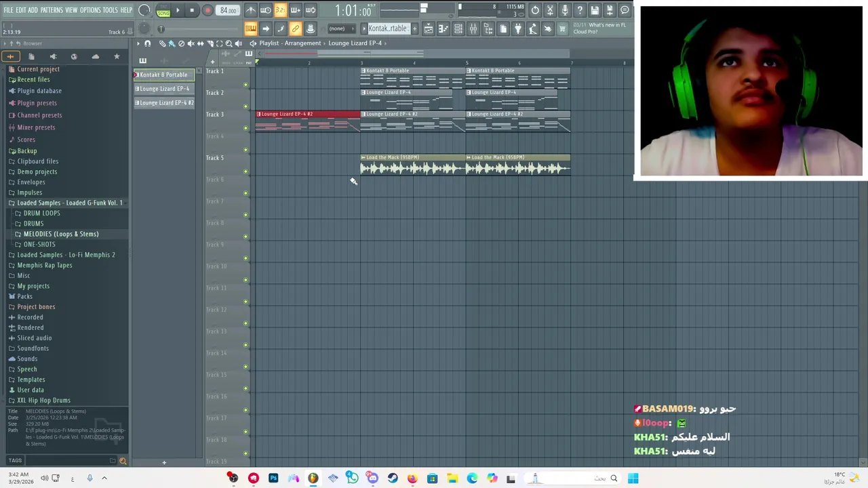Image resolution: width=868 pixels, height=488 pixels.
Task: Choose the Select tool in playlist
Action: coord(219,43)
